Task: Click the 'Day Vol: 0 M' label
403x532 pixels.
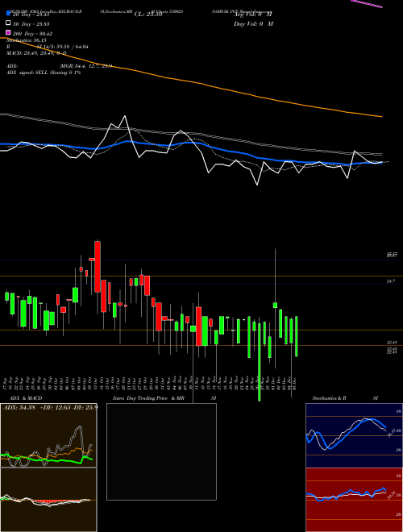Action: coord(253,23)
